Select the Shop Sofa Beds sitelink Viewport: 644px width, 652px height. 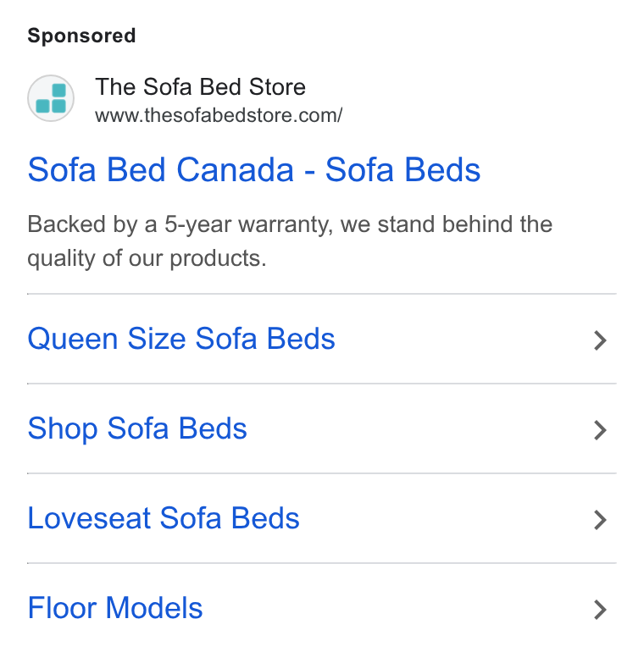[x=137, y=429]
